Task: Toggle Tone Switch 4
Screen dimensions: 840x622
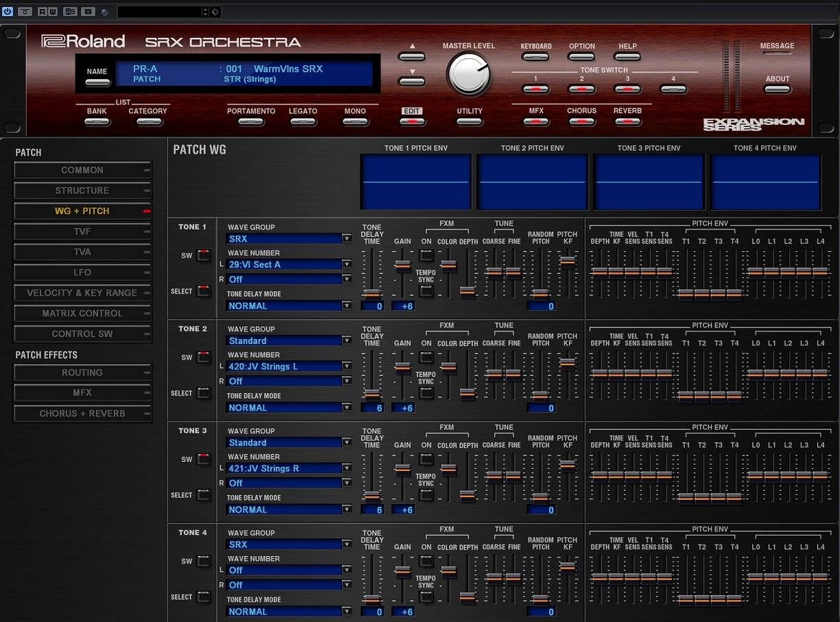Action: coord(673,89)
